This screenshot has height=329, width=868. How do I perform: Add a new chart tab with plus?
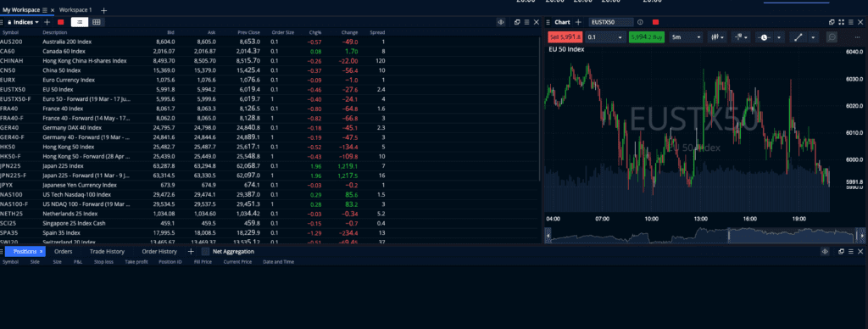pyautogui.click(x=578, y=22)
